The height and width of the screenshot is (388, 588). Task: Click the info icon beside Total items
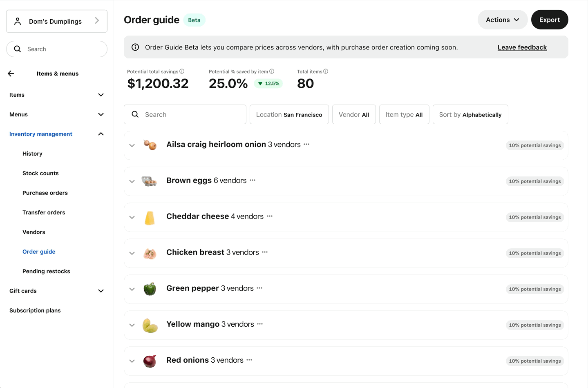[326, 71]
